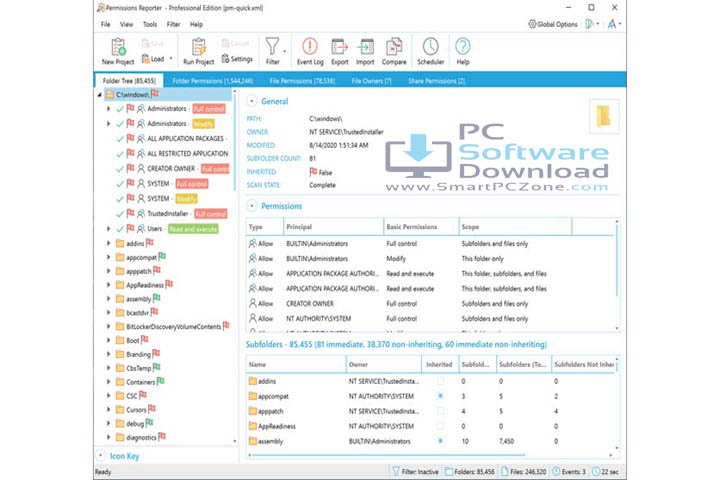Sort permissions by Basic Permissions header
This screenshot has height=480, width=720.
(421, 227)
